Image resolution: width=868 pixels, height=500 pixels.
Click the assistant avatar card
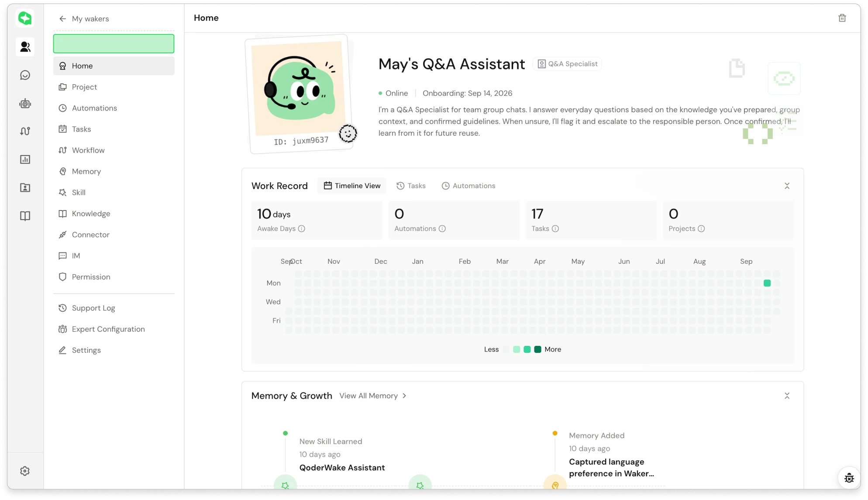click(300, 94)
